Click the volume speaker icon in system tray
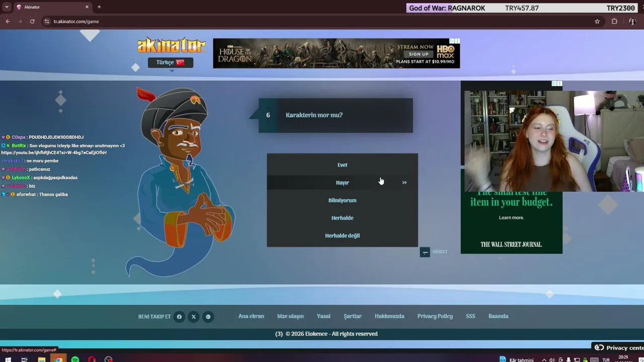Viewport: 644px width, 362px height. click(552, 360)
